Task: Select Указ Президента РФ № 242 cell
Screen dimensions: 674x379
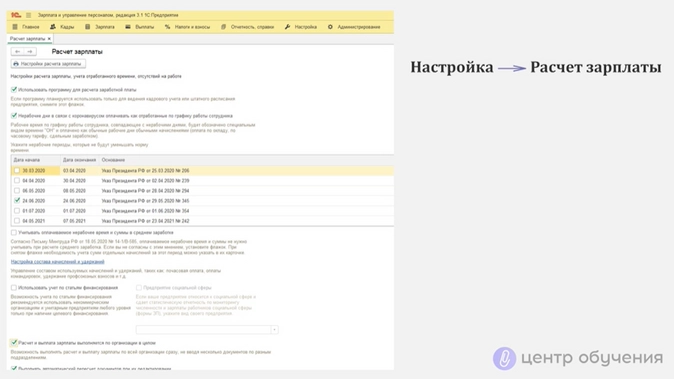Action: point(246,220)
